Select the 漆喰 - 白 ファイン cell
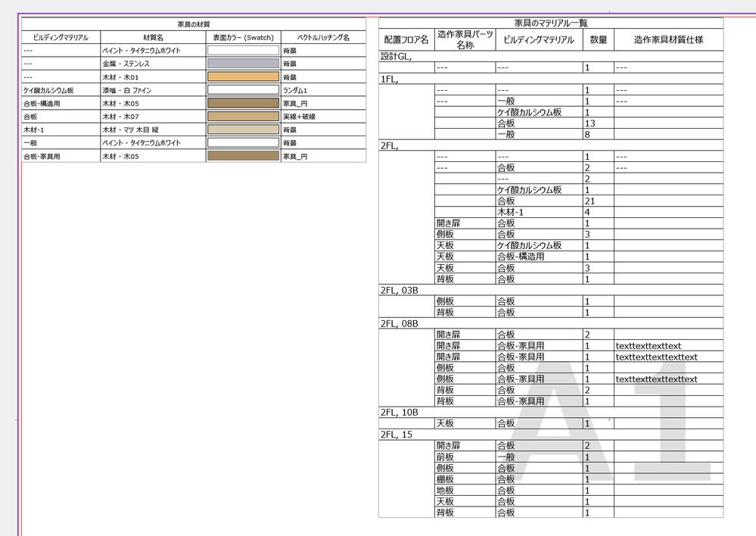756x536 pixels. point(153,90)
